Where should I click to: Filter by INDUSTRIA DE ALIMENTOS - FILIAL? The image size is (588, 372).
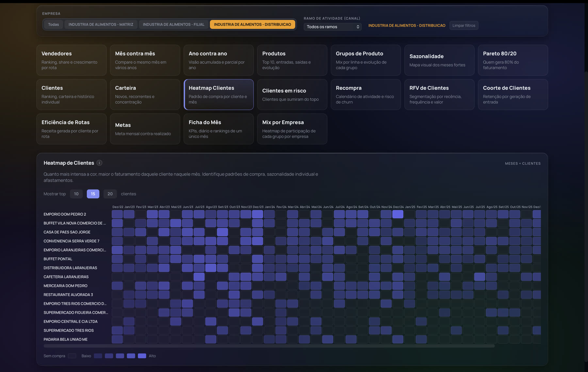point(173,24)
